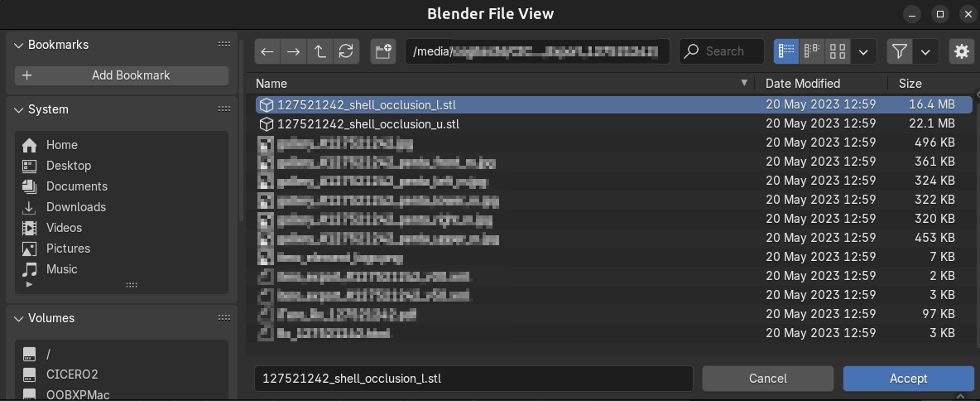Click STL icon of shell_occlusion_u file
980x401 pixels.
click(267, 124)
